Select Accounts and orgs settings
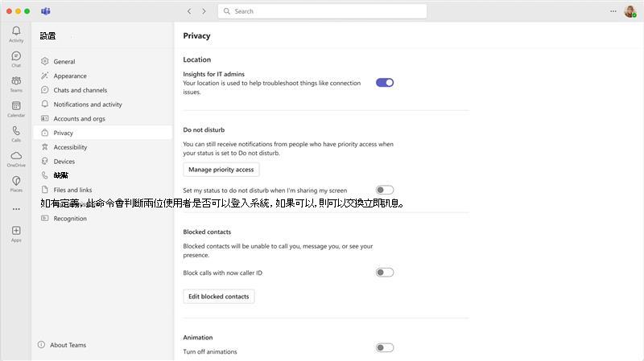This screenshot has height=361, width=644. tap(103, 118)
